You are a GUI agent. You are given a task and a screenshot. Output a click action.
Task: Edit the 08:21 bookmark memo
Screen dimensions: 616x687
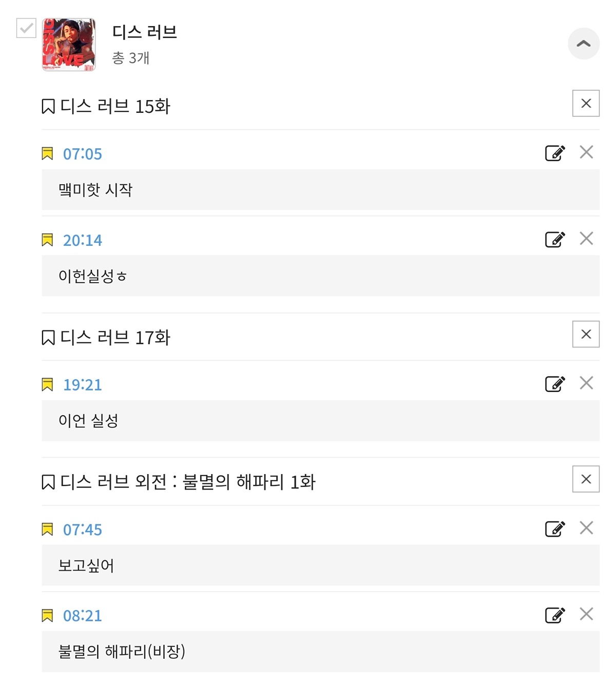pos(555,615)
